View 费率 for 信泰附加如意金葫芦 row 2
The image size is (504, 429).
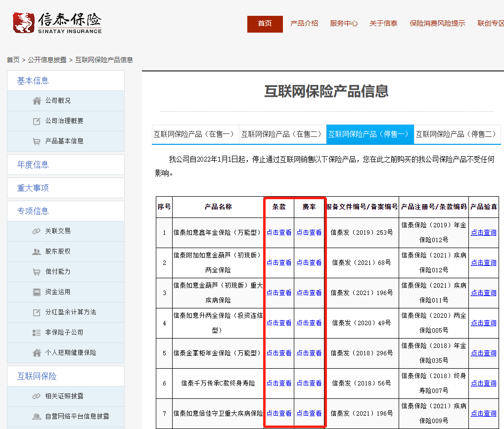[309, 262]
